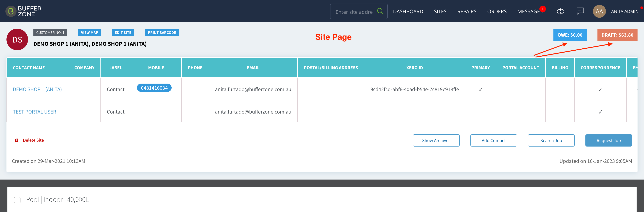644x212 pixels.
Task: Click the Buffer Zone logo
Action: [x=24, y=11]
